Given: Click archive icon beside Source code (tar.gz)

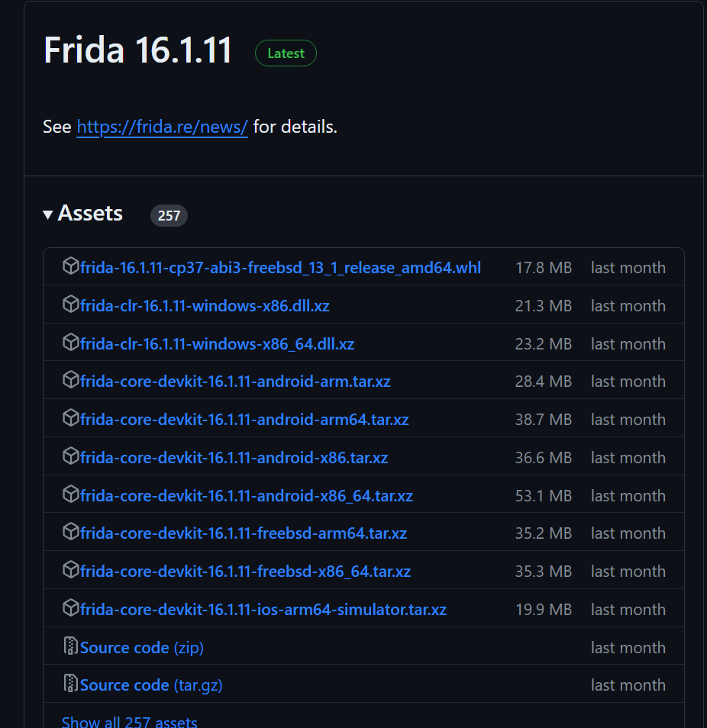Looking at the screenshot, I should click(70, 684).
